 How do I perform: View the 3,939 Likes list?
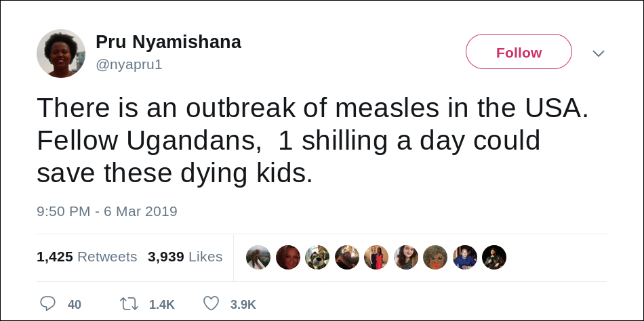click(x=185, y=257)
